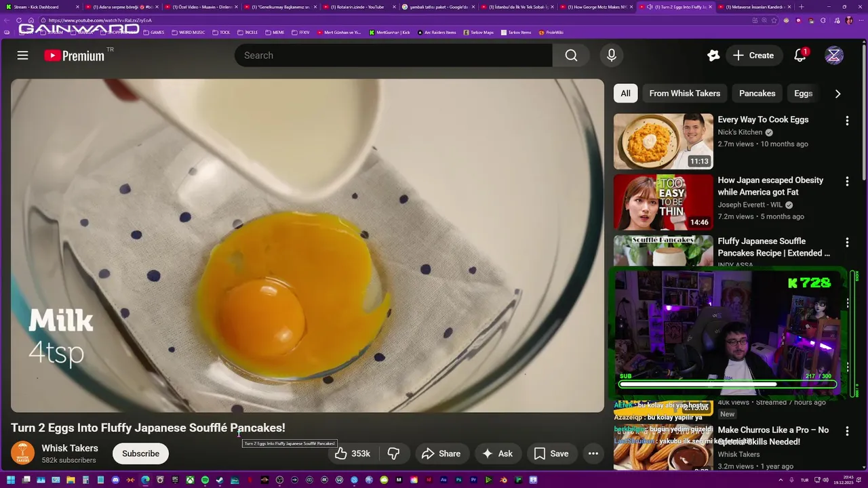Open Epic Games Launcher in the taskbar
Image resolution: width=868 pixels, height=488 pixels.
175,481
